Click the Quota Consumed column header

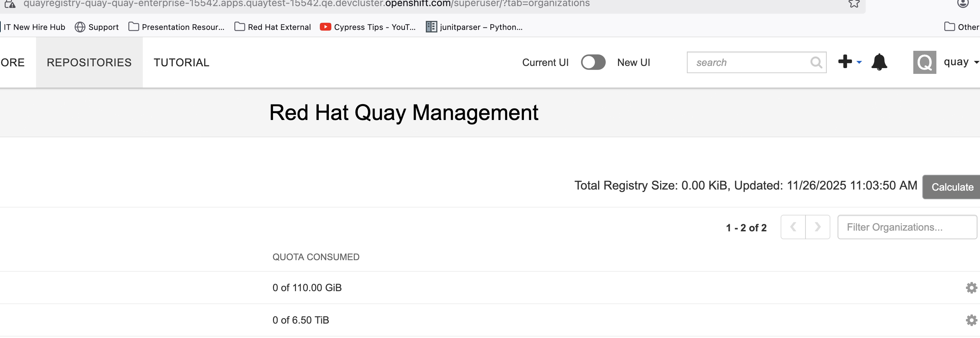[x=316, y=257]
